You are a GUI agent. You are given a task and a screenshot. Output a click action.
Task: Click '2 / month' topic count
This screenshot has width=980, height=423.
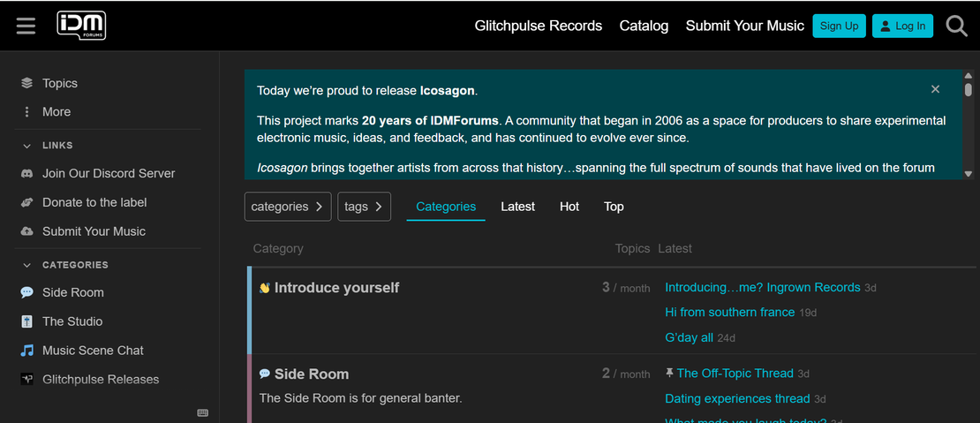pos(626,374)
